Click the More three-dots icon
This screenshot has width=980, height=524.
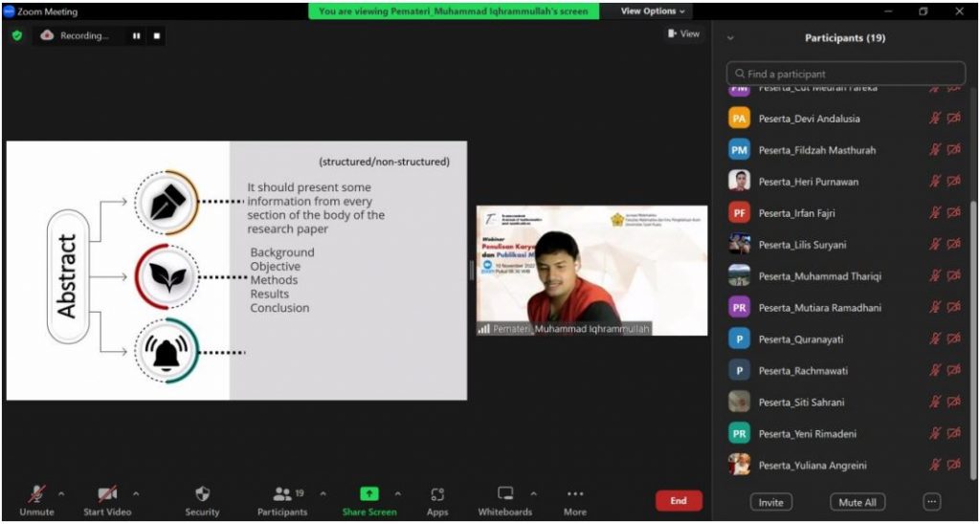pos(574,494)
